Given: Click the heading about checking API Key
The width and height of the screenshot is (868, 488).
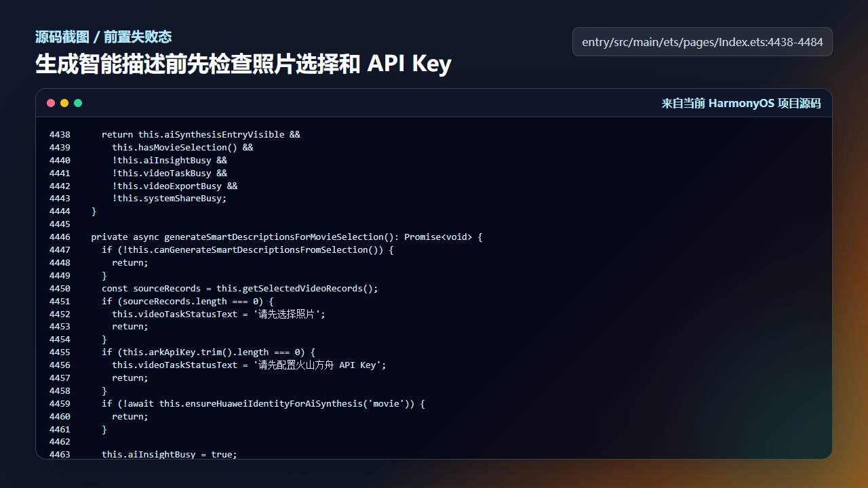Looking at the screenshot, I should pos(243,64).
